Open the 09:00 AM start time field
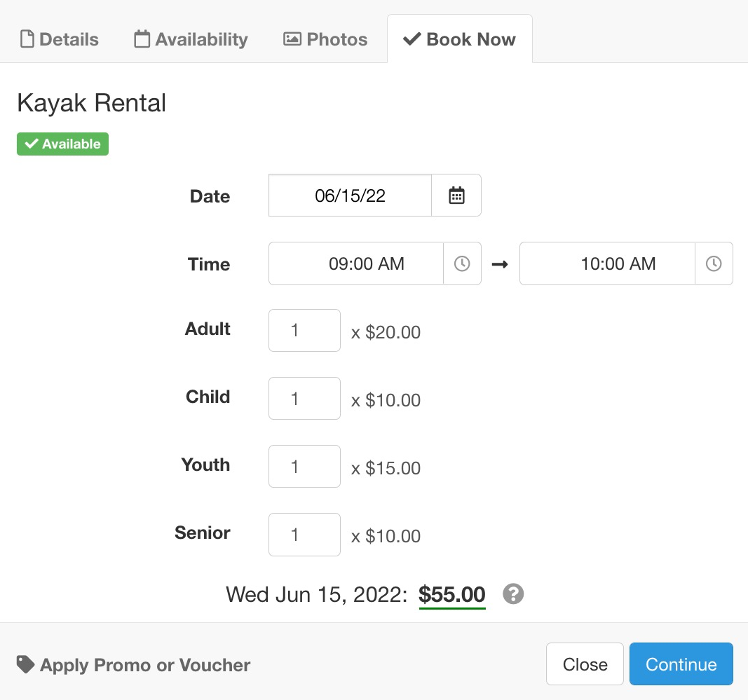 pyautogui.click(x=356, y=263)
